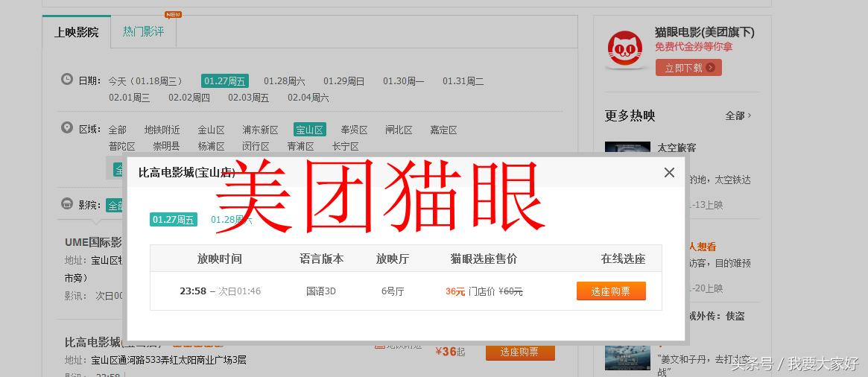
Task: Open the 上映影院 tab
Action: point(77,32)
